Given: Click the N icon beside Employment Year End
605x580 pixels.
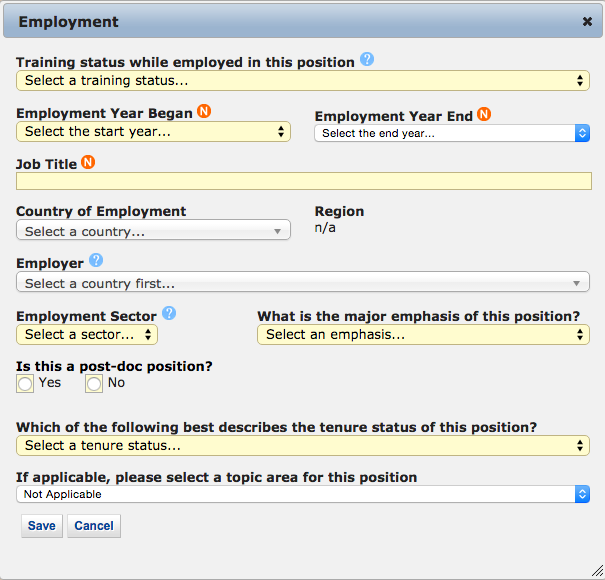Looking at the screenshot, I should pos(484,115).
